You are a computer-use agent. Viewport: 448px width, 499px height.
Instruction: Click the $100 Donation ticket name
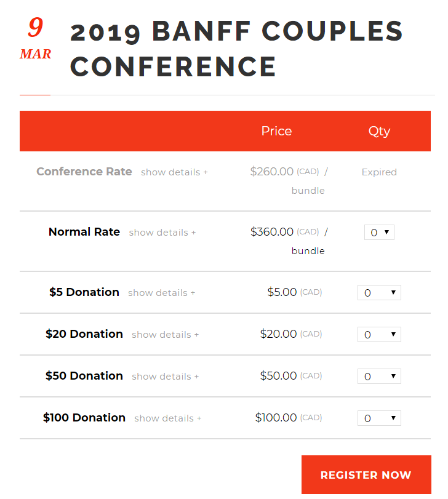tap(84, 418)
